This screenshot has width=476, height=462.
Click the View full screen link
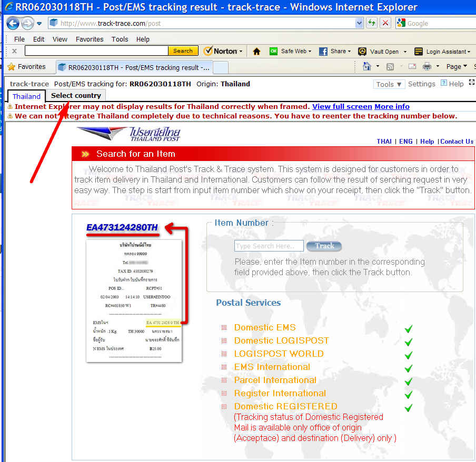[x=342, y=106]
